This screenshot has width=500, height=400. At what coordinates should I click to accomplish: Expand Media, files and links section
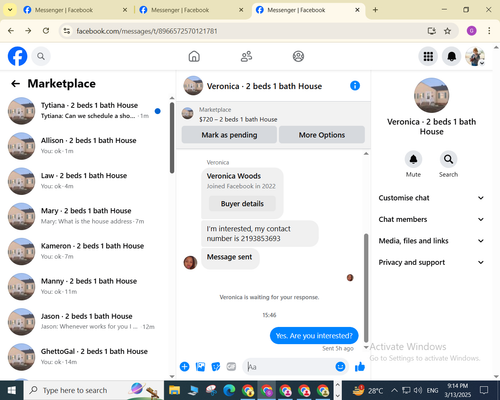click(431, 241)
